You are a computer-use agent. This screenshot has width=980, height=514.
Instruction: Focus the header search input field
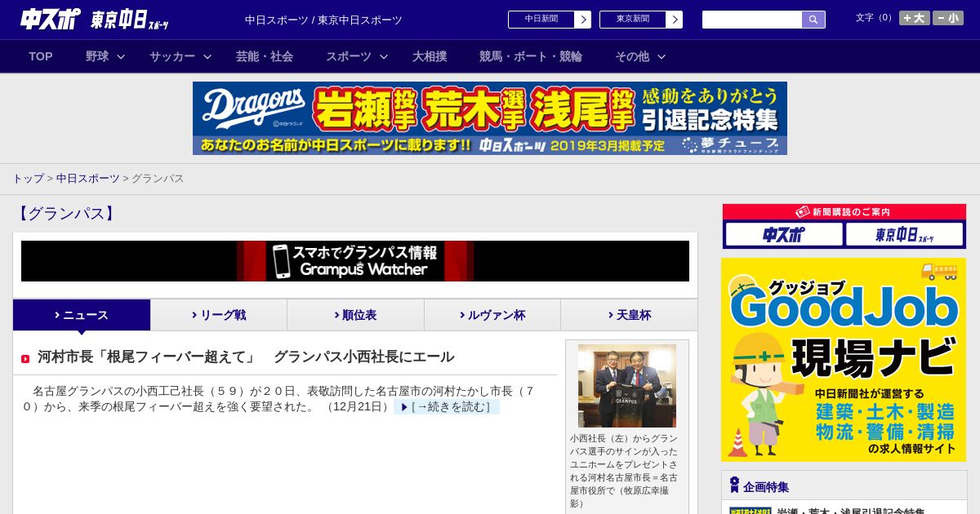point(752,20)
